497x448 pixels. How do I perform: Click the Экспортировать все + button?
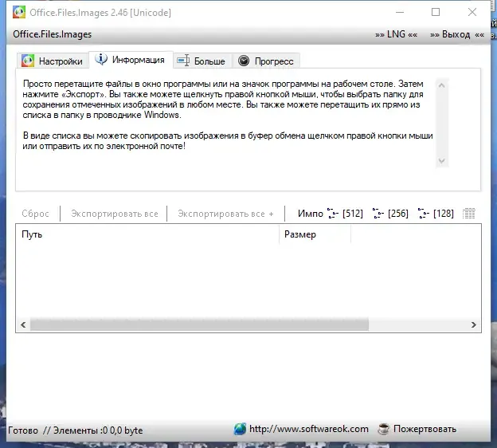pos(225,214)
